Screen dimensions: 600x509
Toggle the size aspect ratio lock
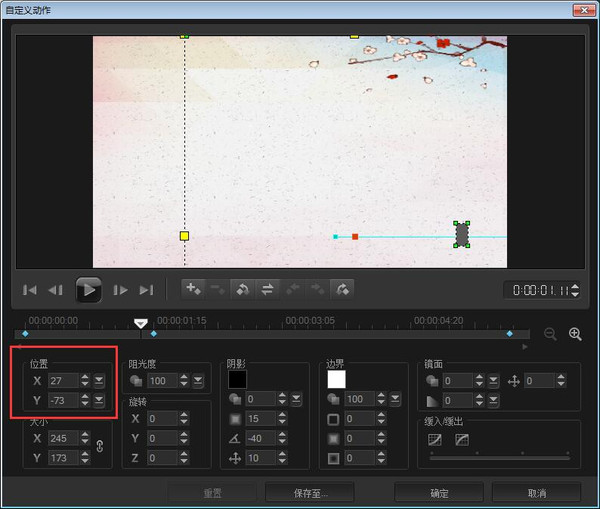coord(100,446)
